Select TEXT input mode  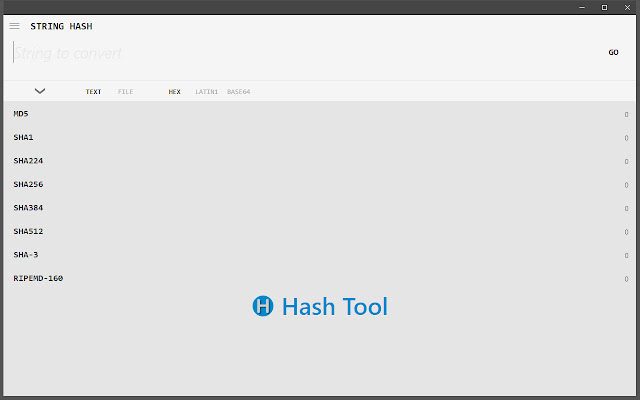tap(93, 92)
